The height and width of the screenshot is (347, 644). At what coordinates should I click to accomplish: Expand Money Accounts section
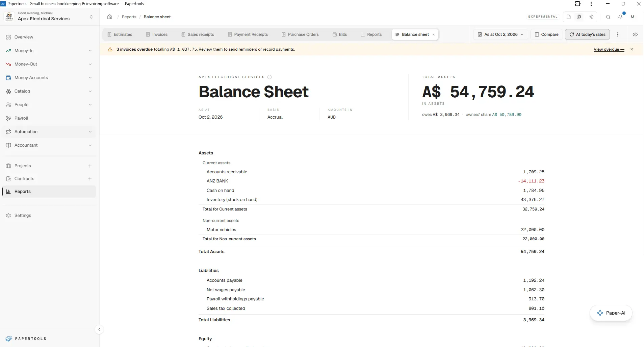pos(49,78)
